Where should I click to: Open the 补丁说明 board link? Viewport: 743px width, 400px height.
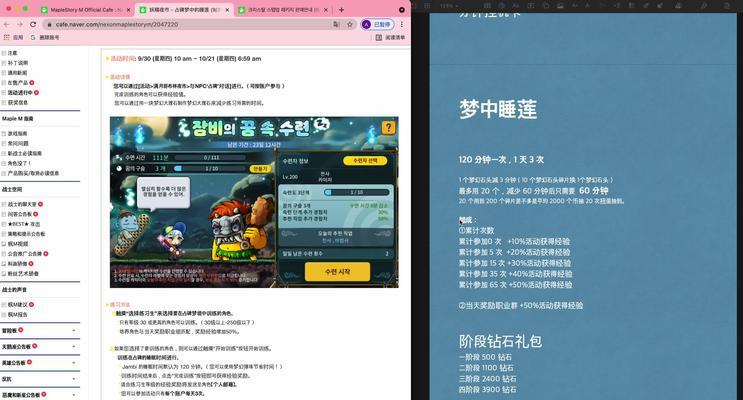click(18, 63)
